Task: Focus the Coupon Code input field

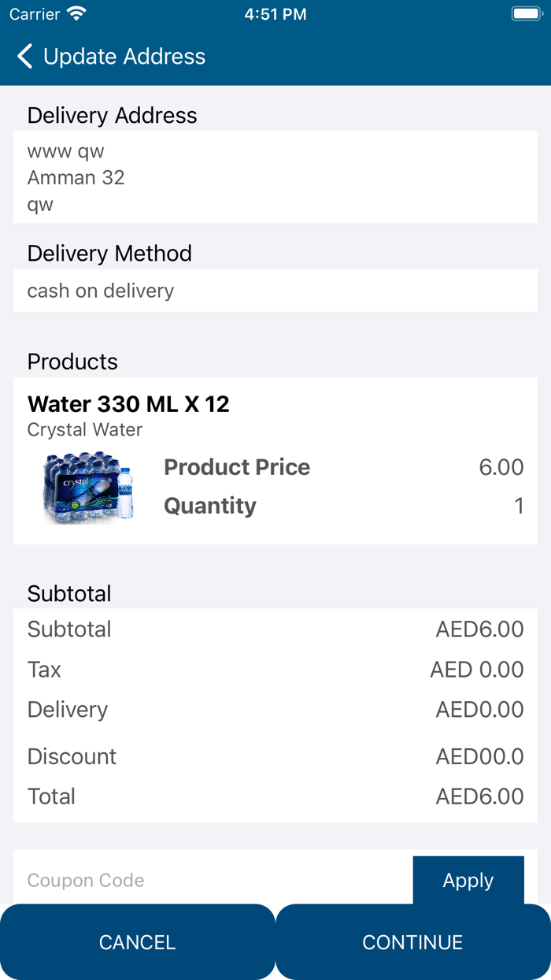Action: (213, 880)
